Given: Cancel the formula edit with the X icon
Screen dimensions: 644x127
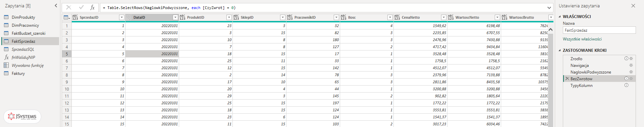Looking at the screenshot, I should tap(69, 7).
